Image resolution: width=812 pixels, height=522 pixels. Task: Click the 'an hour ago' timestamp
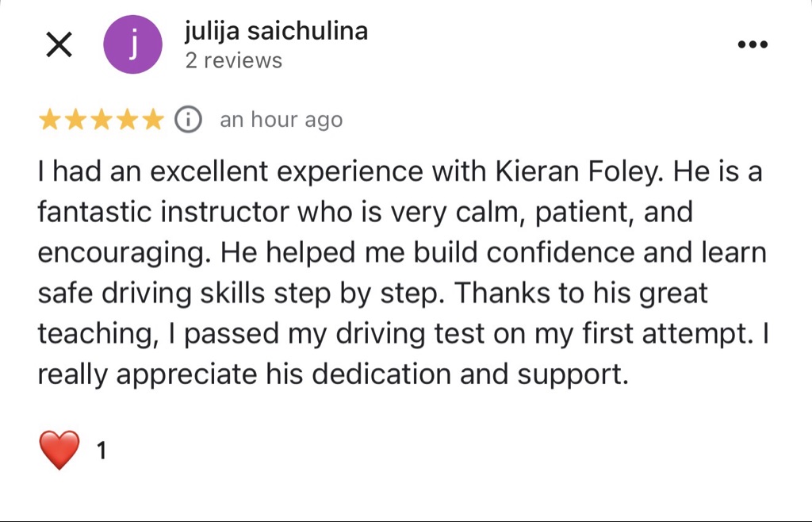pyautogui.click(x=281, y=120)
